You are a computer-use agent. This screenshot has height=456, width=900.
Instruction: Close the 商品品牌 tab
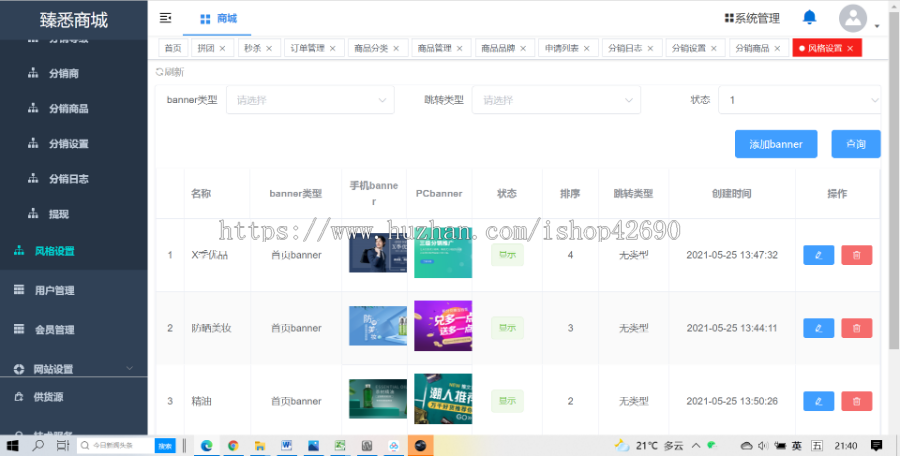click(523, 49)
